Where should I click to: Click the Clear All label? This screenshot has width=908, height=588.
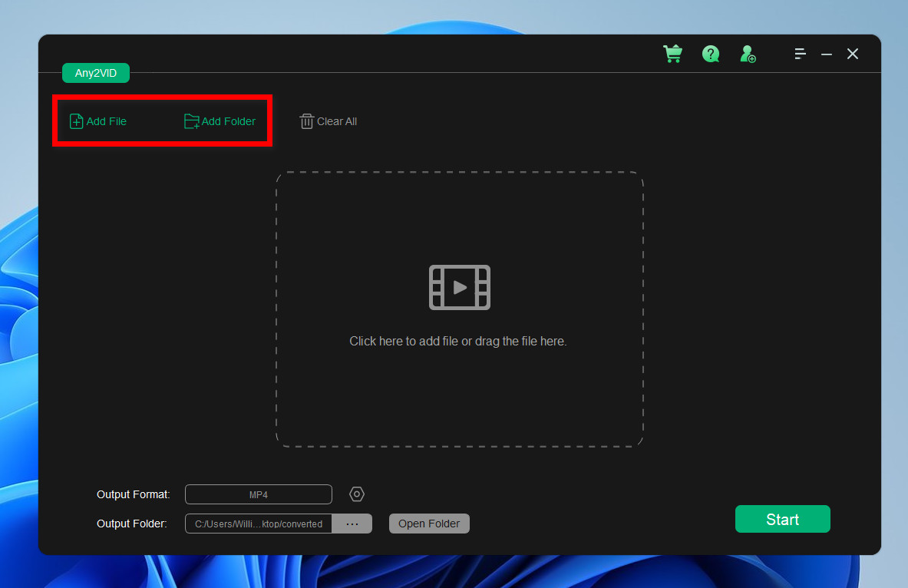coord(335,121)
